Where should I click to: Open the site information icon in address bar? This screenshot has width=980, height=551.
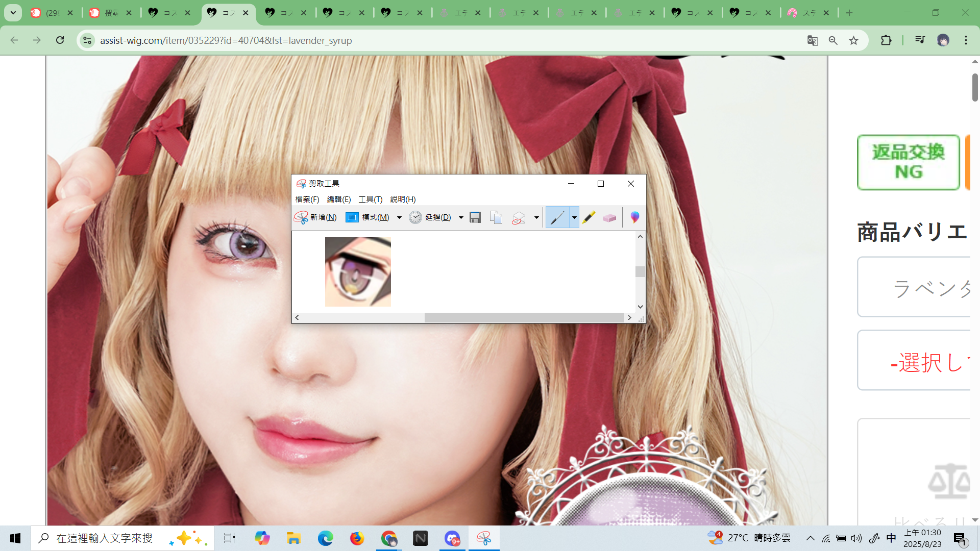(x=87, y=40)
